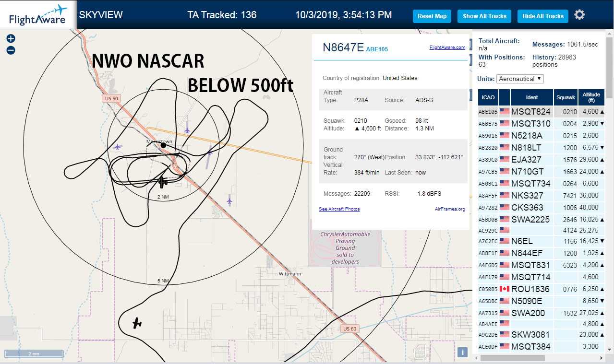Select the purple aircraft below the 2 NM ring
Viewport: 614px width, 364px height.
tap(229, 200)
